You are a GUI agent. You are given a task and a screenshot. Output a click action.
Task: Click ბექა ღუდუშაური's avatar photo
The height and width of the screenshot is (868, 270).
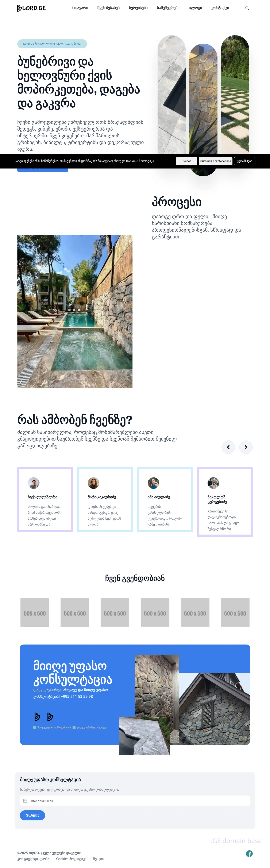click(34, 483)
